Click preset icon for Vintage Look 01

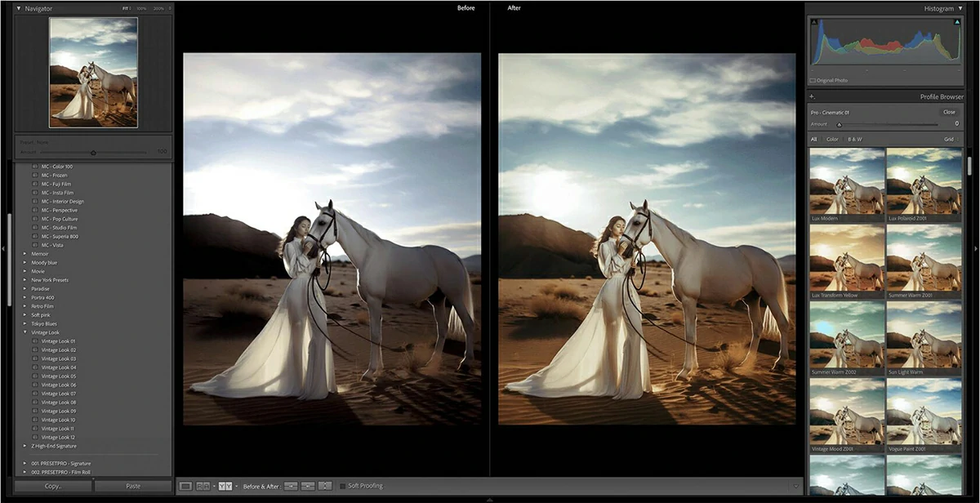[x=35, y=341]
